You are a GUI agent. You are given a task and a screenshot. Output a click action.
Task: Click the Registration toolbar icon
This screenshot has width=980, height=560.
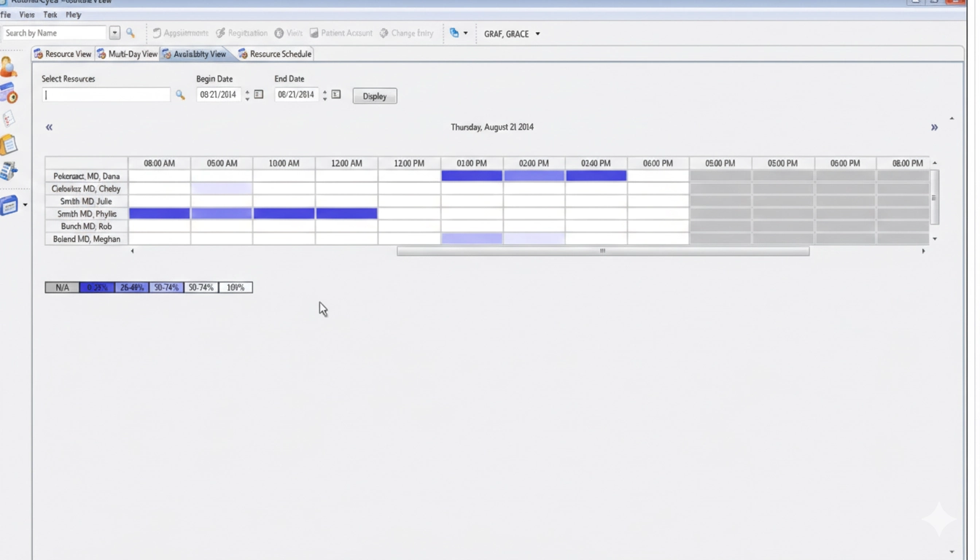pyautogui.click(x=241, y=33)
